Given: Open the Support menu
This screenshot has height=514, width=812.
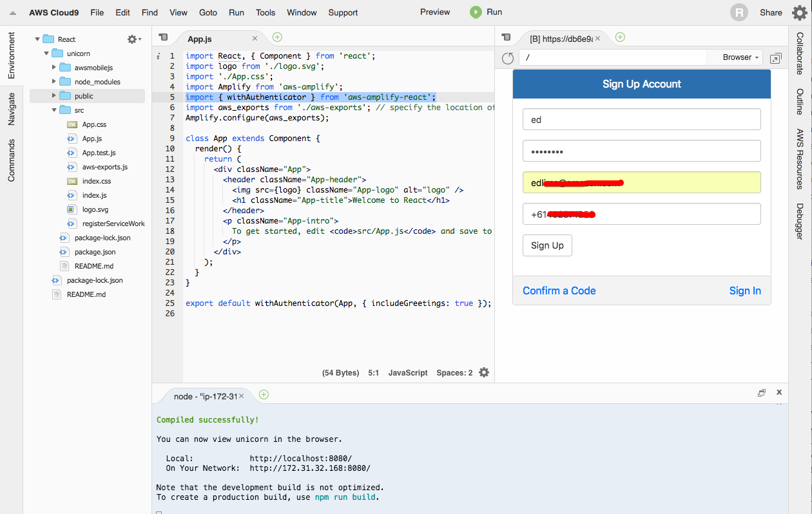Looking at the screenshot, I should click(343, 12).
